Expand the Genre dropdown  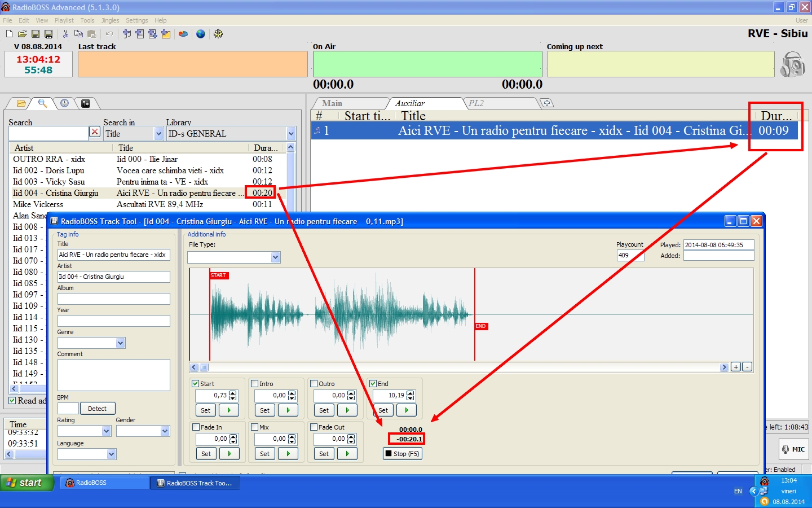pyautogui.click(x=120, y=343)
